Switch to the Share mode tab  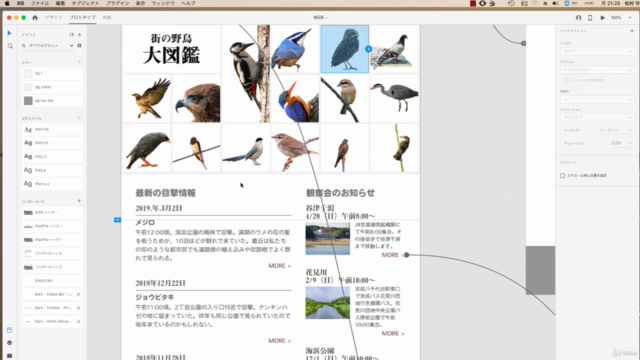click(107, 18)
